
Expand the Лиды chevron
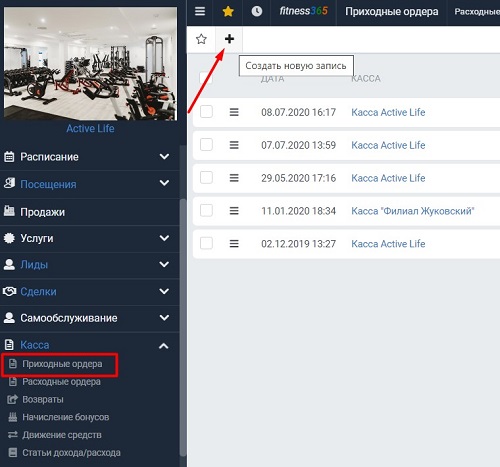164,264
